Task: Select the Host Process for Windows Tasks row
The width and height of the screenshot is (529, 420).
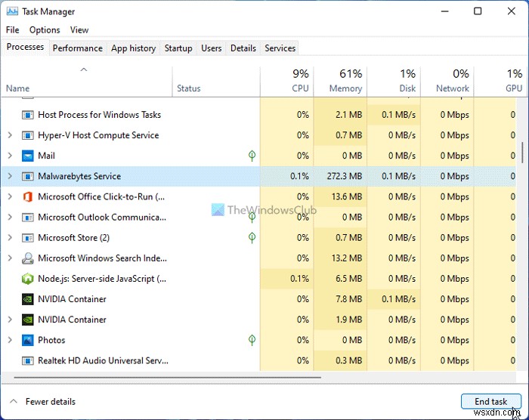Action: [258, 115]
